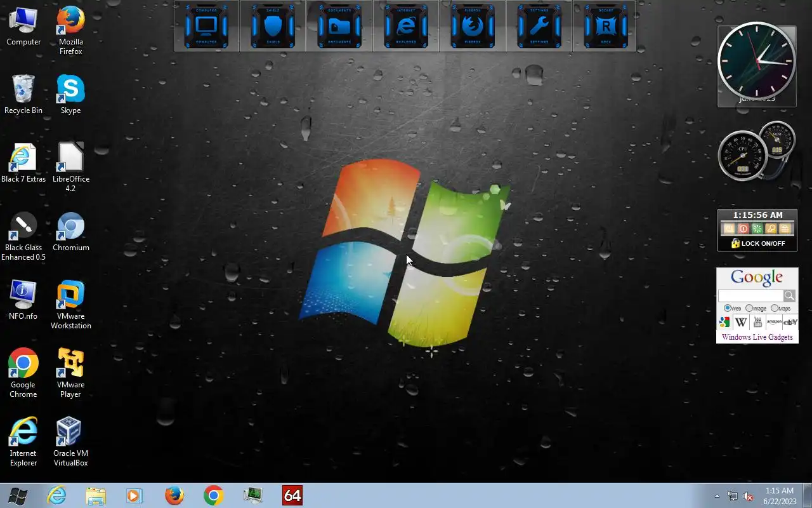This screenshot has width=812, height=508.
Task: Select the VMware Player desktop shortcut
Action: tap(70, 374)
